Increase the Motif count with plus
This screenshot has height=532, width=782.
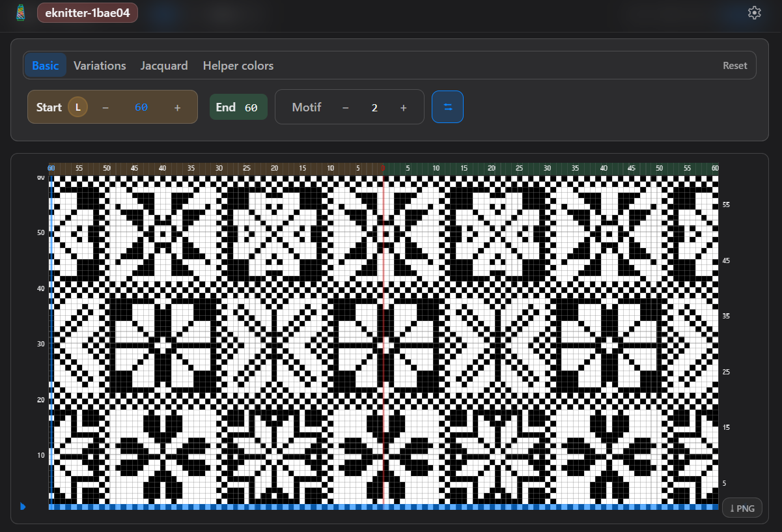tap(403, 107)
